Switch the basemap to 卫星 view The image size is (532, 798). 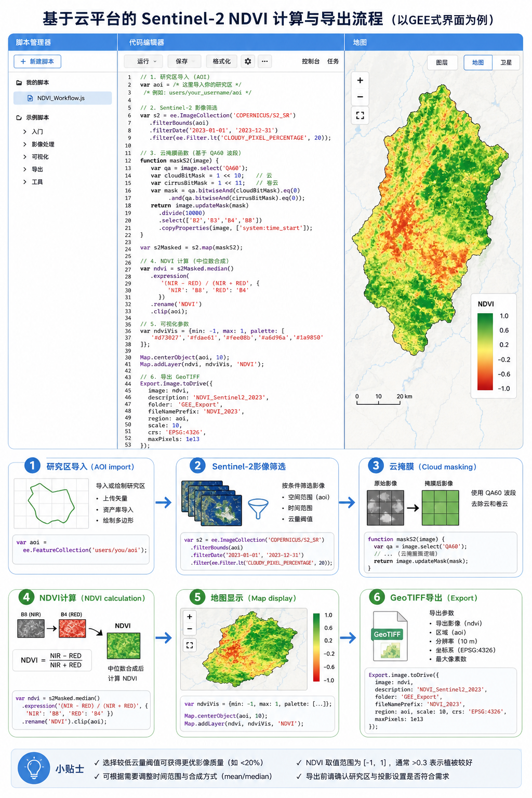click(x=506, y=62)
